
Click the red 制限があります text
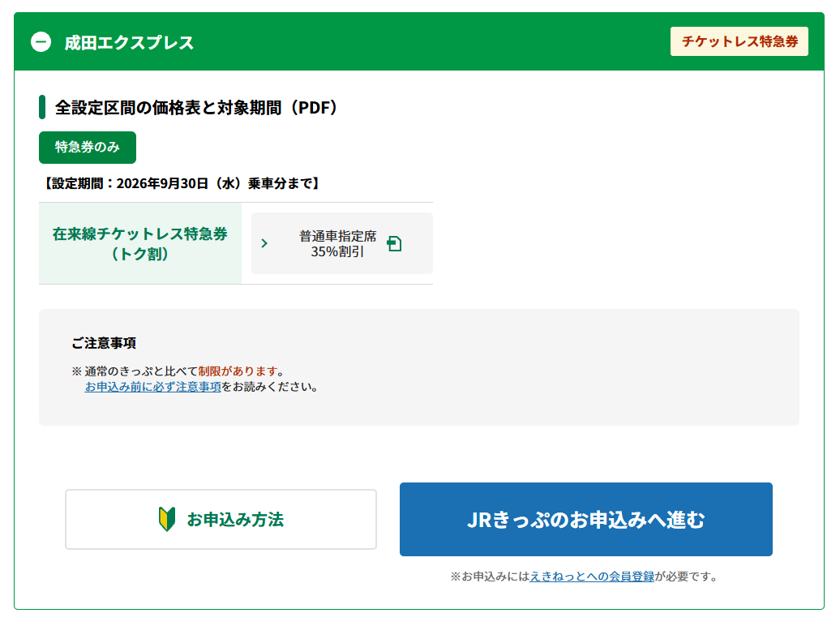(238, 371)
